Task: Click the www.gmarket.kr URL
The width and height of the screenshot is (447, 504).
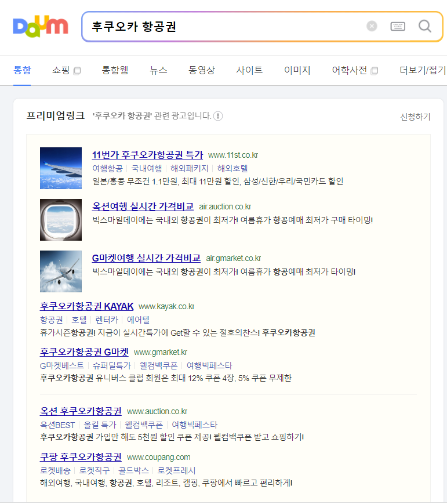Action: pyautogui.click(x=161, y=353)
